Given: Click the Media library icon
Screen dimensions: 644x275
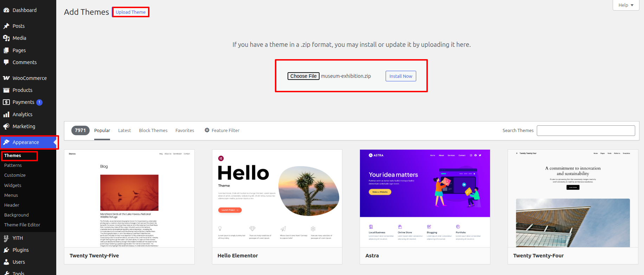Looking at the screenshot, I should [6, 38].
